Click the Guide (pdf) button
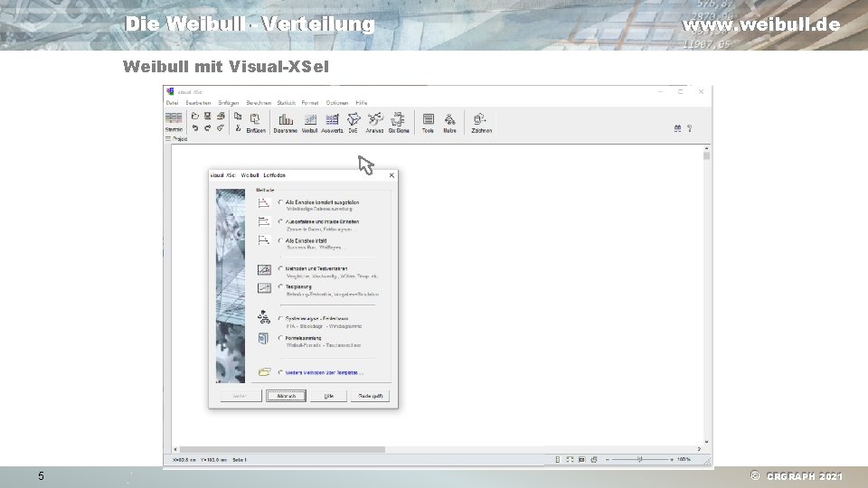 coord(371,396)
